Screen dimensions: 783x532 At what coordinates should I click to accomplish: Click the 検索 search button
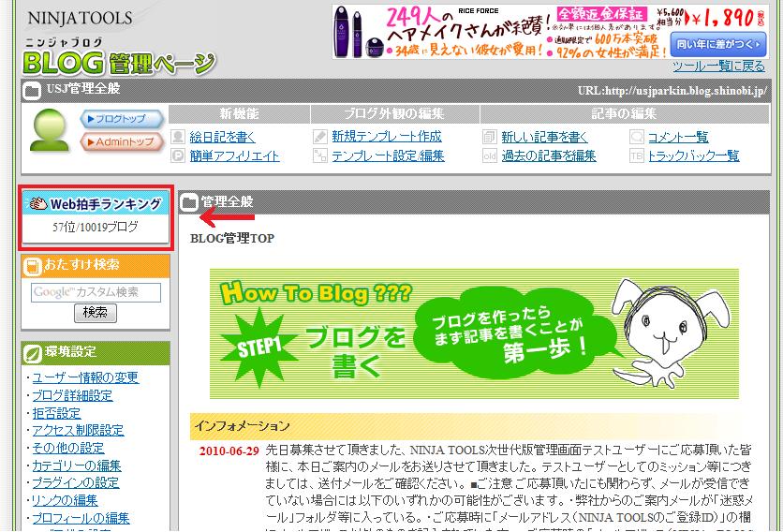[96, 313]
